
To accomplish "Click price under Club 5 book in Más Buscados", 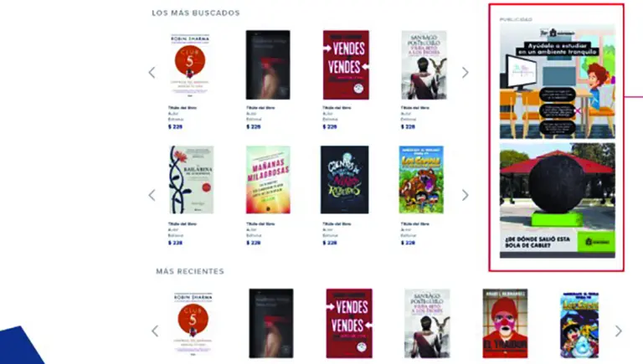I will click(x=175, y=126).
